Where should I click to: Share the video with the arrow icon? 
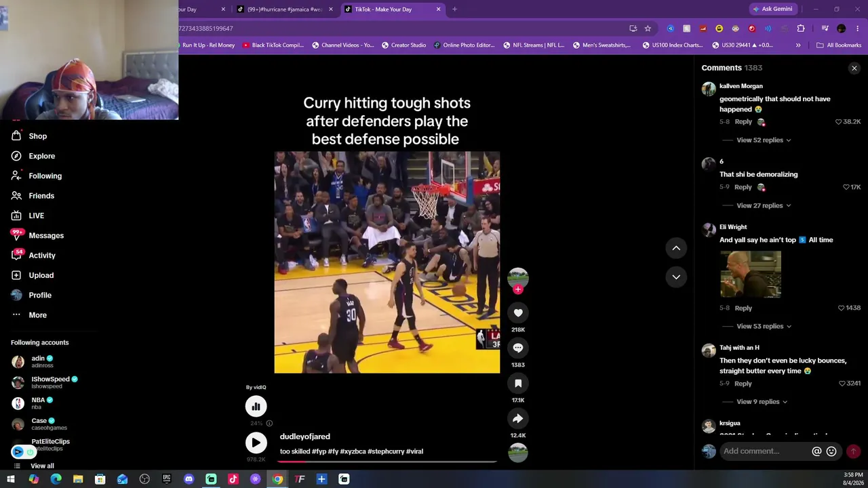point(518,418)
